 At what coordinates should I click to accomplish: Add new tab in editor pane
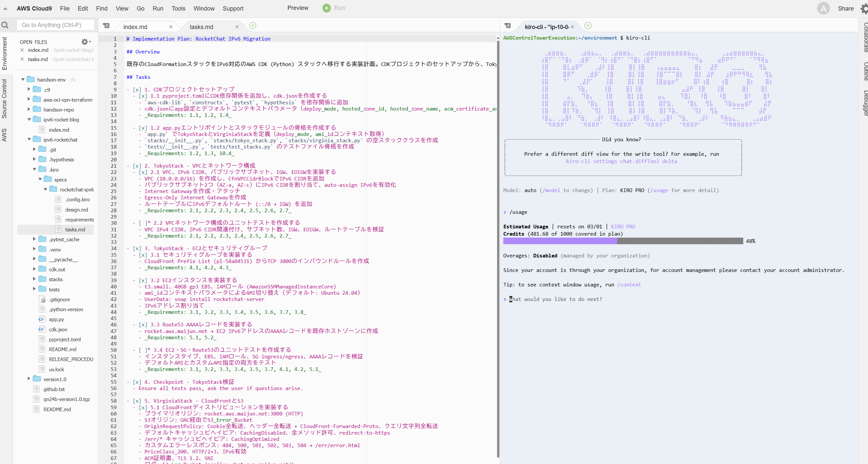(x=252, y=26)
